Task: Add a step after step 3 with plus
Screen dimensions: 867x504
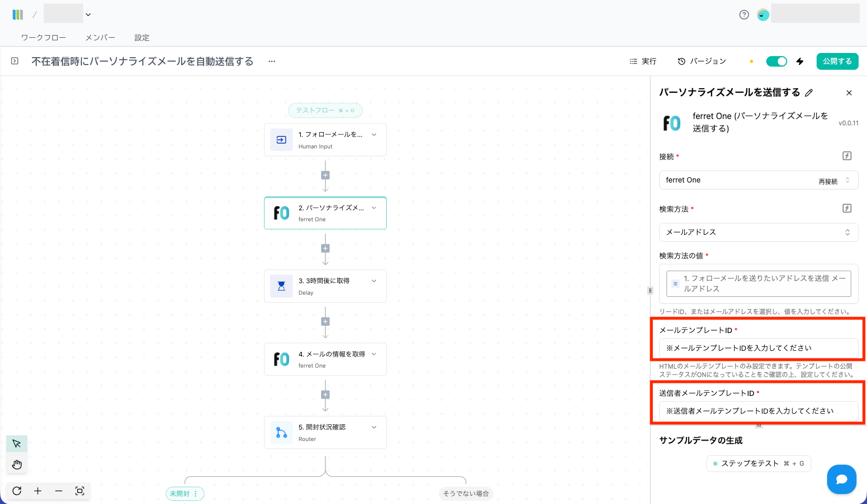Action: [x=325, y=321]
